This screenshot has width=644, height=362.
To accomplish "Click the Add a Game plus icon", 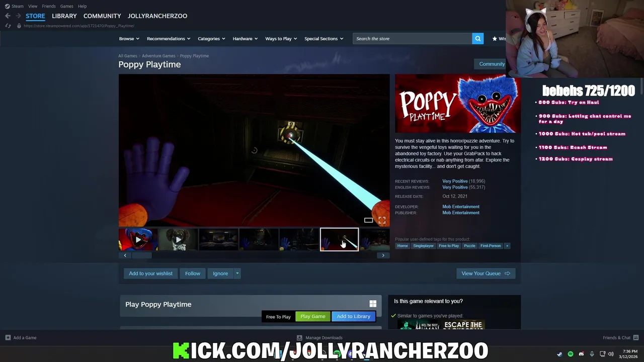I will point(8,338).
